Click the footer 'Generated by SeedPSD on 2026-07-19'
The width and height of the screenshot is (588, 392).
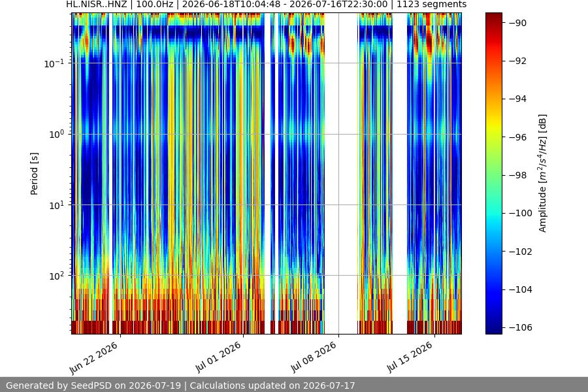(x=93, y=385)
